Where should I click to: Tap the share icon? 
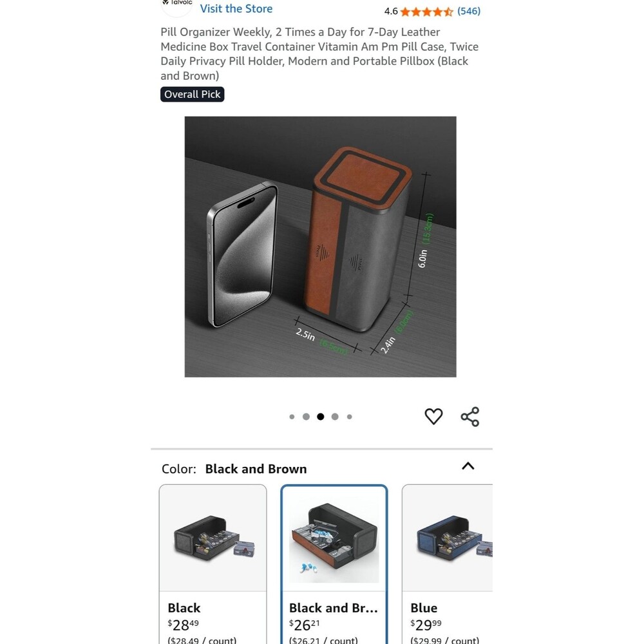coord(470,417)
